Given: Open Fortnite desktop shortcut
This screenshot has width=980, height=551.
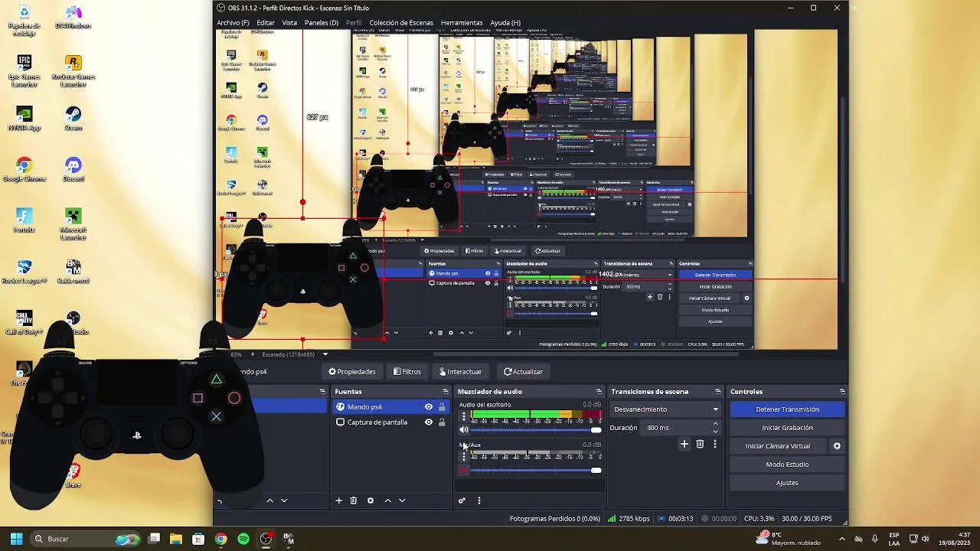Looking at the screenshot, I should (x=24, y=220).
